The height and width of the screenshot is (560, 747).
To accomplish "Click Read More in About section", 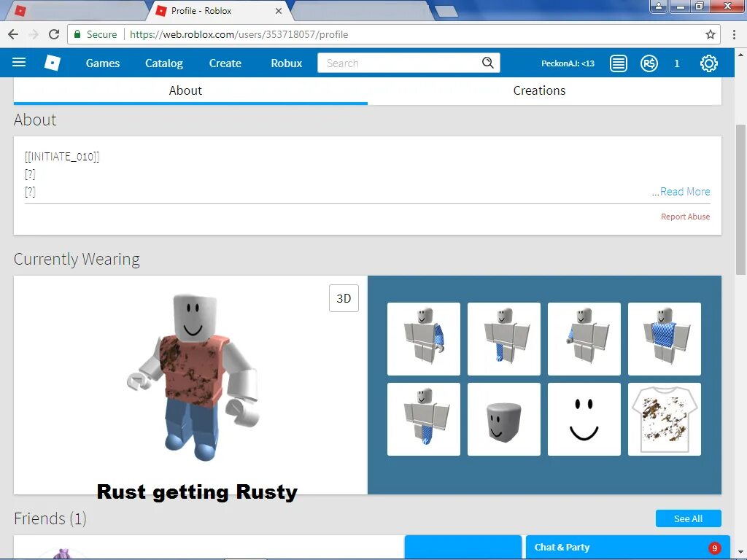I will coord(684,192).
